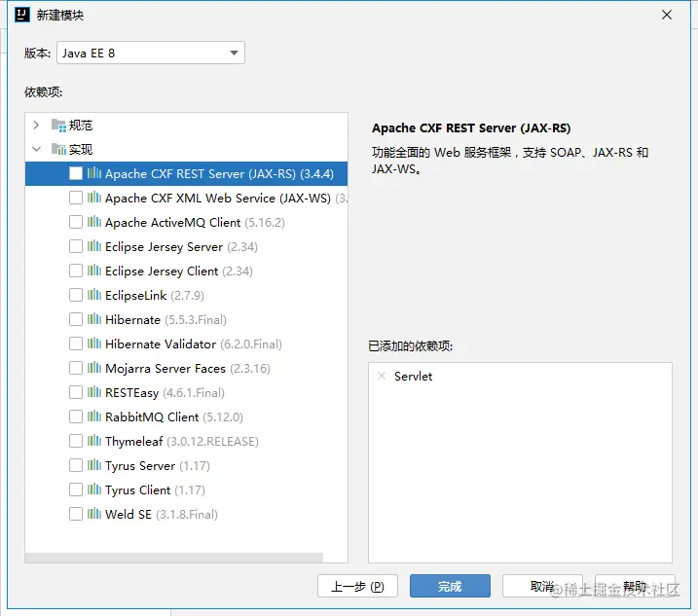
Task: Select the RabbitMQ Client row text
Action: [x=174, y=417]
